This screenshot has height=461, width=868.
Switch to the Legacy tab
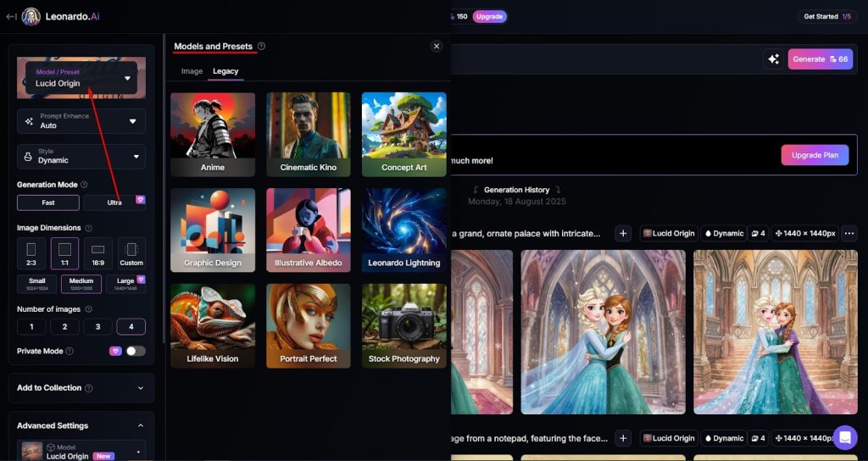coord(225,71)
